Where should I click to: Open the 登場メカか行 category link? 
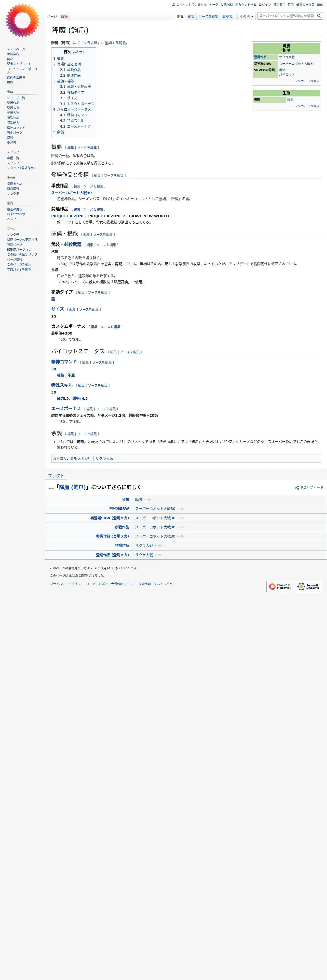click(x=81, y=459)
